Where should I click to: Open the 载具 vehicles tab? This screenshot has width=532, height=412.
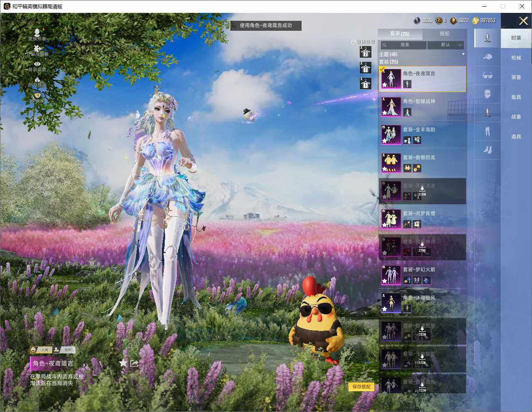516,97
